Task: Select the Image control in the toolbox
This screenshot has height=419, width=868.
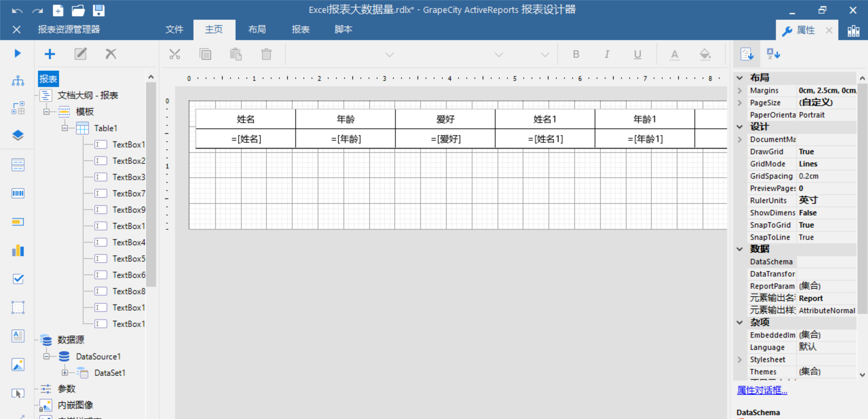Action: [x=18, y=364]
